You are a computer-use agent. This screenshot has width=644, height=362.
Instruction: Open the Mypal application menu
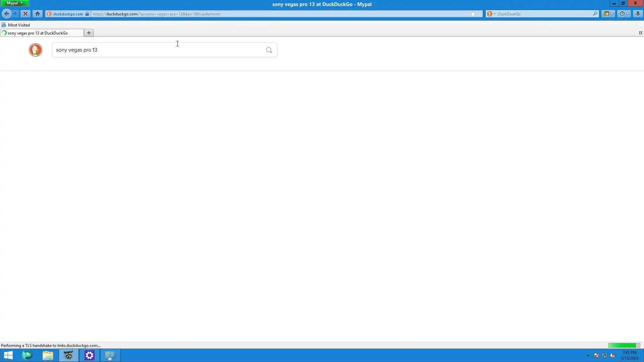pyautogui.click(x=14, y=3)
